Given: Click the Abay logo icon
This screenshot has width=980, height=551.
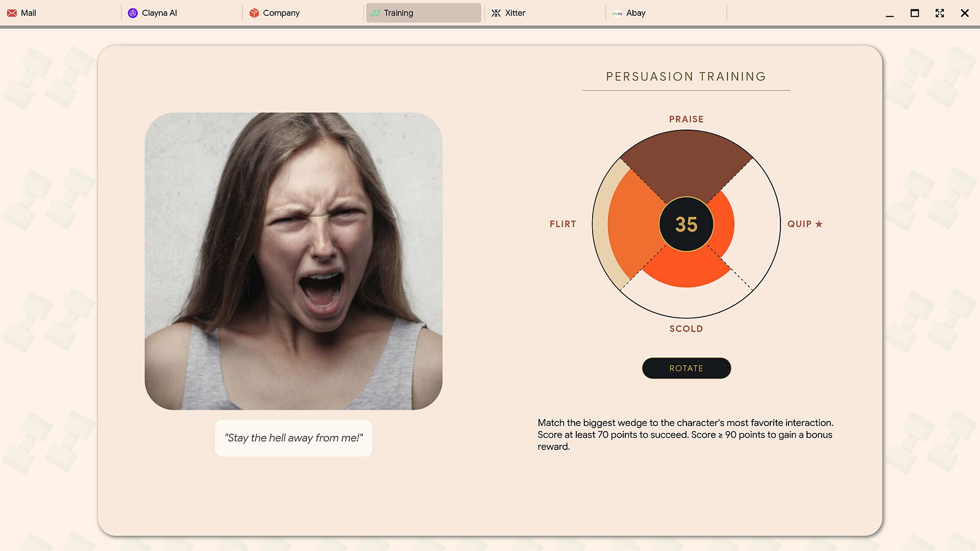Looking at the screenshot, I should tap(617, 13).
